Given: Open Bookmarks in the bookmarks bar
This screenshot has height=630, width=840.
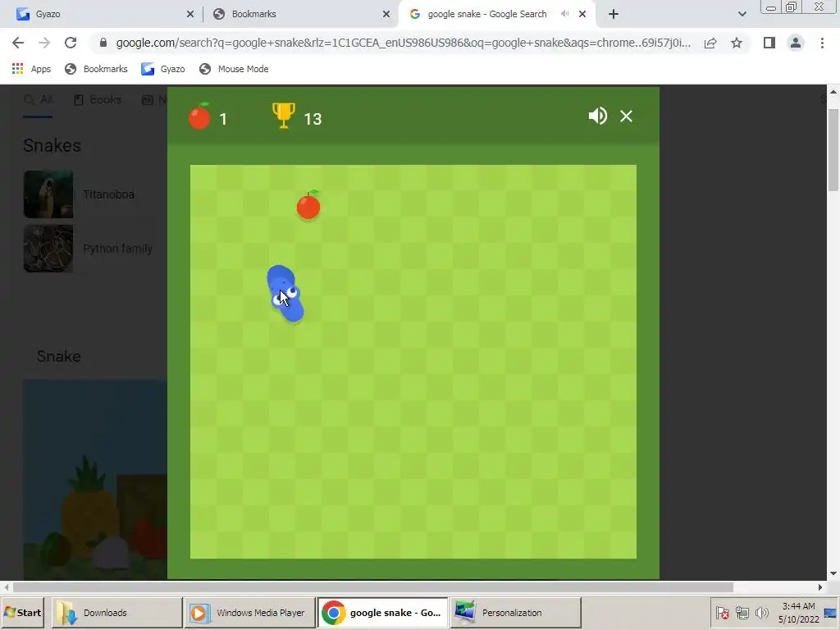Looking at the screenshot, I should (x=96, y=69).
